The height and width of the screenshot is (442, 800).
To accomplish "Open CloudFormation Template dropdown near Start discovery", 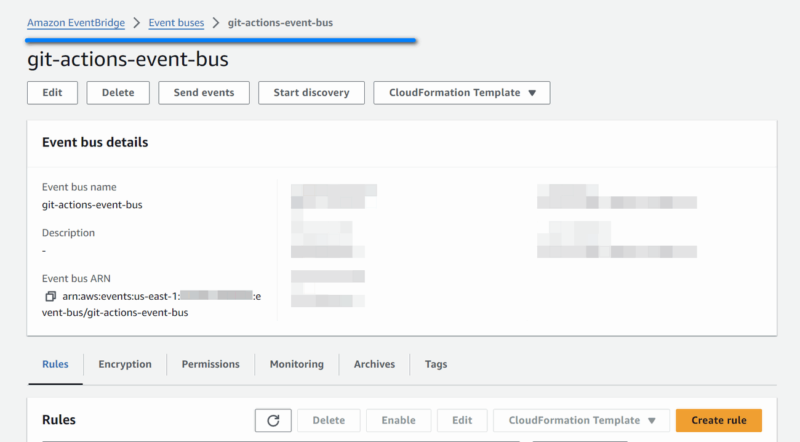I will click(x=462, y=93).
